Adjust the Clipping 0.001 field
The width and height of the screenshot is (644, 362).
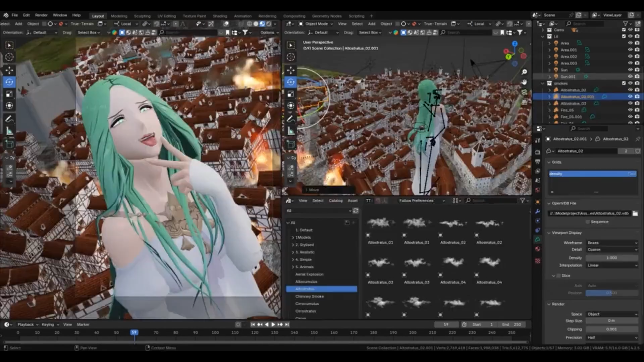(612, 329)
